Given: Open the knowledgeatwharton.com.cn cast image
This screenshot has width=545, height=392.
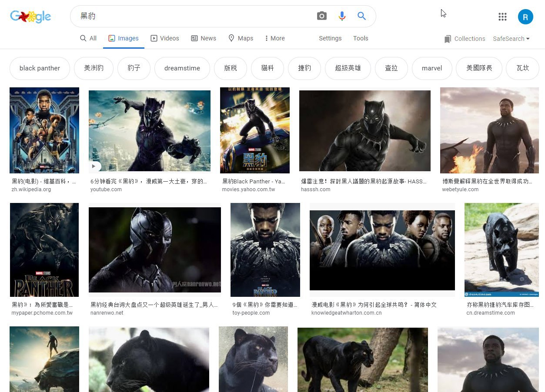Looking at the screenshot, I should coord(382,250).
